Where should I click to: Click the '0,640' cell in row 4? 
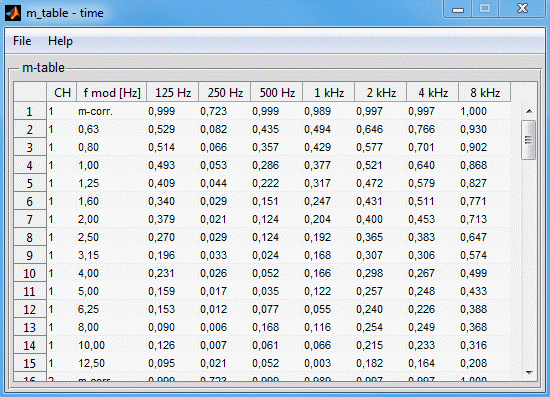click(x=432, y=165)
